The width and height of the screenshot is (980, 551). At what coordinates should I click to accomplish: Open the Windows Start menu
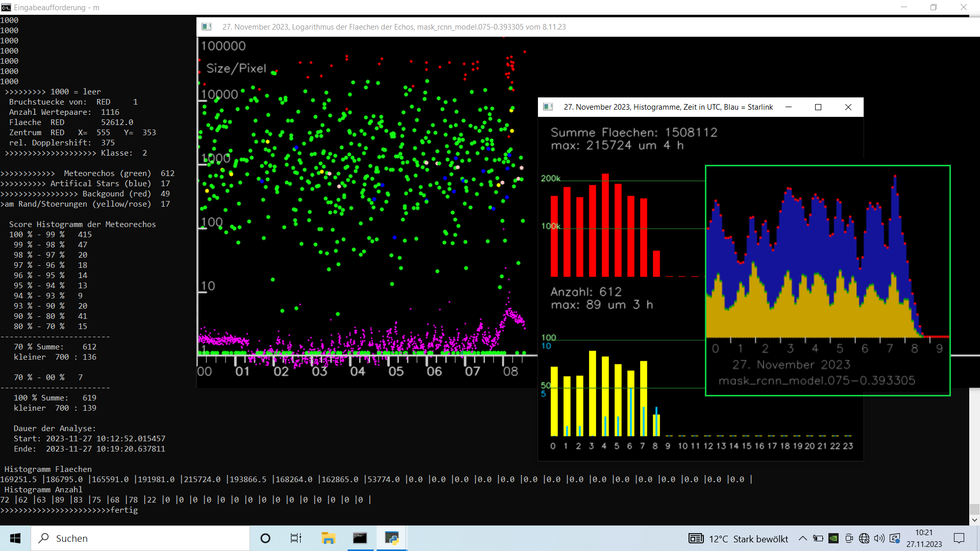[15, 538]
